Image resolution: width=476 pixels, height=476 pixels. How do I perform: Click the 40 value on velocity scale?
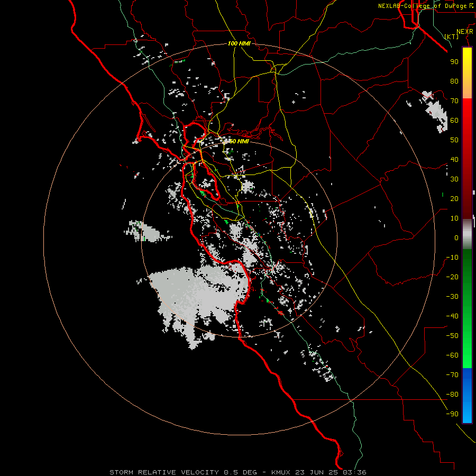click(x=454, y=160)
